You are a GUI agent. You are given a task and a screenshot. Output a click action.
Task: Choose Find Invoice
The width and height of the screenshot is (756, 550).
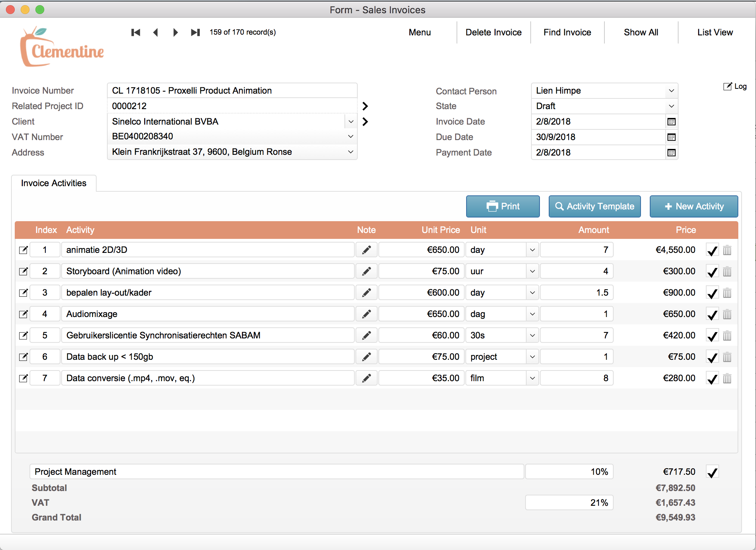pyautogui.click(x=567, y=32)
